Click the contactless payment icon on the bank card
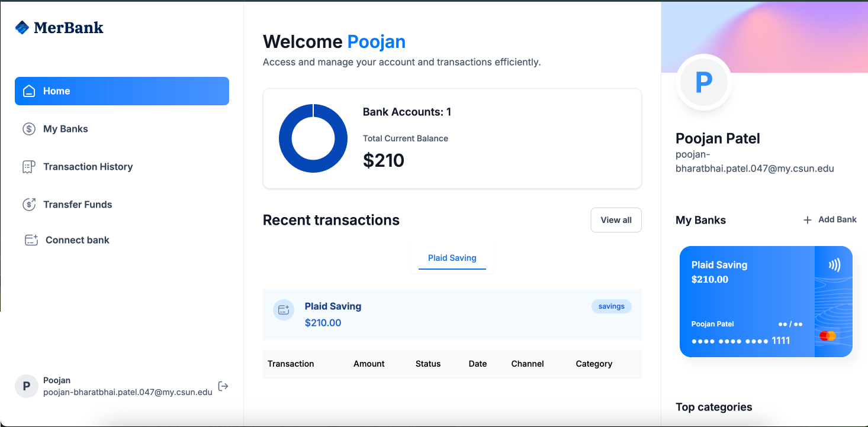The width and height of the screenshot is (868, 427). 834,265
